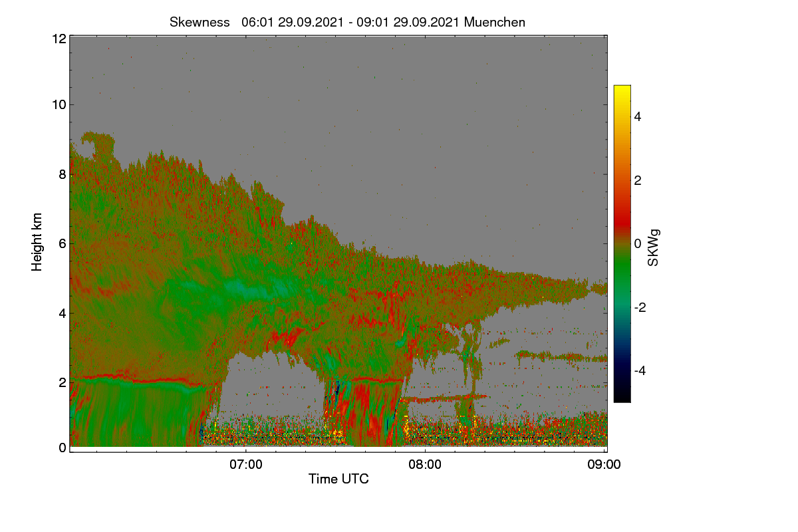Screen dimensions: 798x532
Task: Click the height axis label 8
Action: (62, 174)
